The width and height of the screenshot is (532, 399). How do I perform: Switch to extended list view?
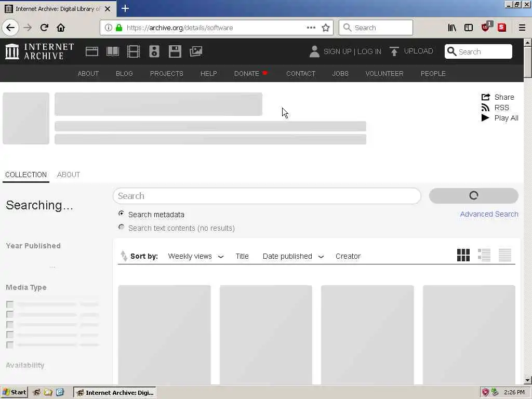[484, 255]
